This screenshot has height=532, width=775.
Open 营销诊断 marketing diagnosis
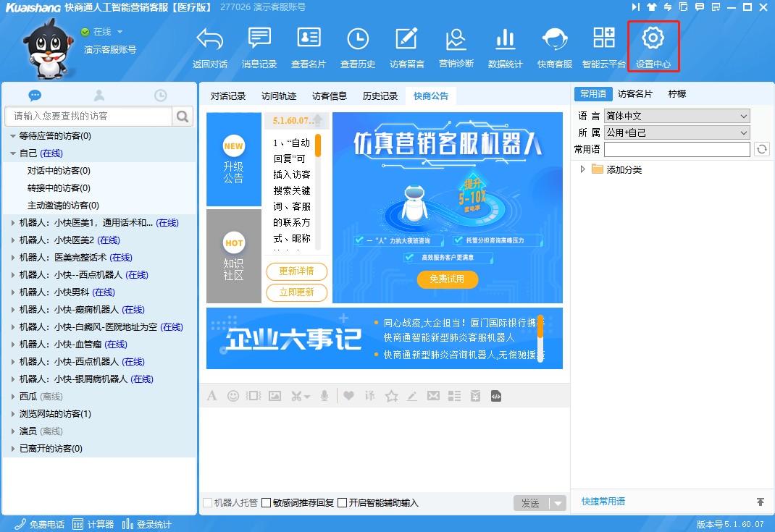click(x=455, y=45)
